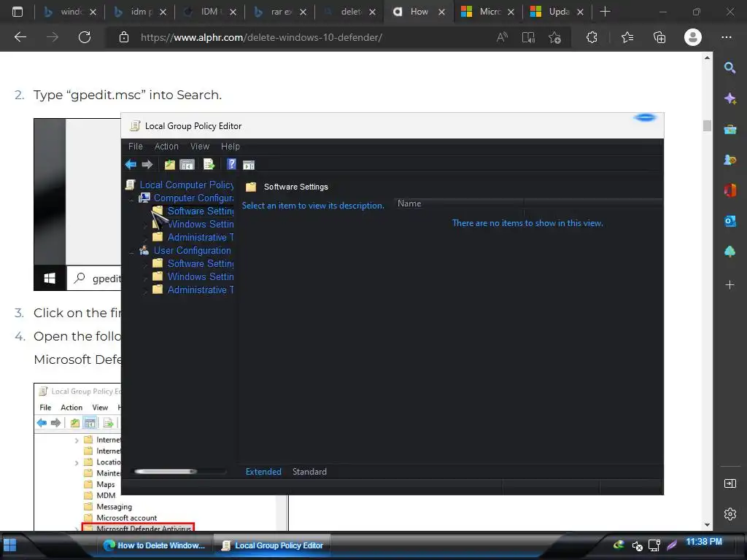This screenshot has width=747, height=560.
Task: Add a sidebar app with plus icon
Action: [729, 285]
